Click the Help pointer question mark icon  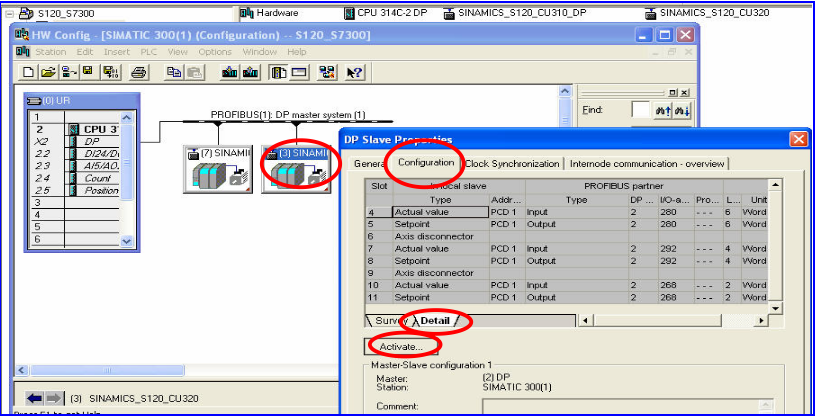click(353, 72)
